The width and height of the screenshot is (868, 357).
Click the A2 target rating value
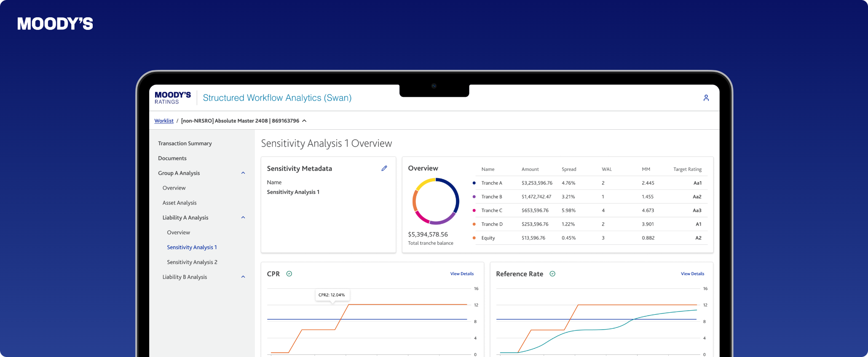699,238
